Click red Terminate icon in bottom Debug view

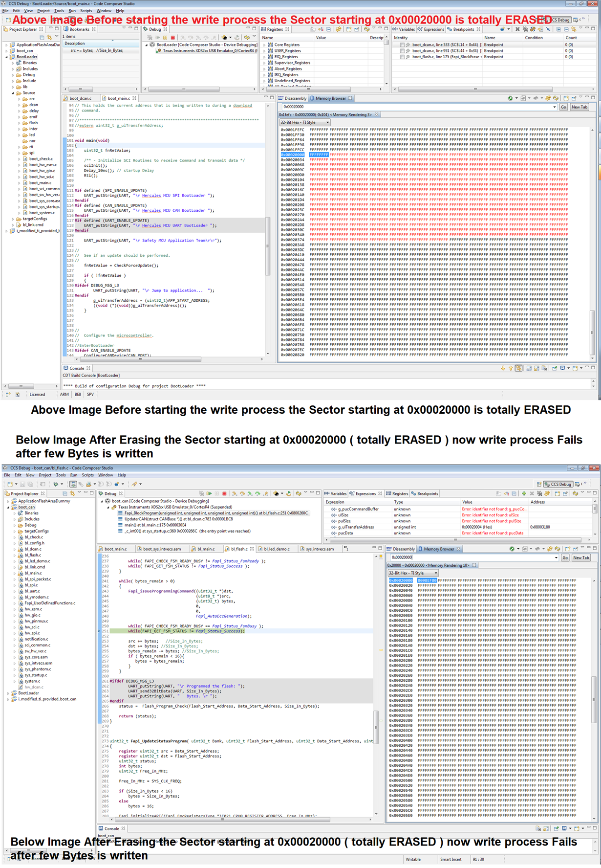pyautogui.click(x=224, y=493)
